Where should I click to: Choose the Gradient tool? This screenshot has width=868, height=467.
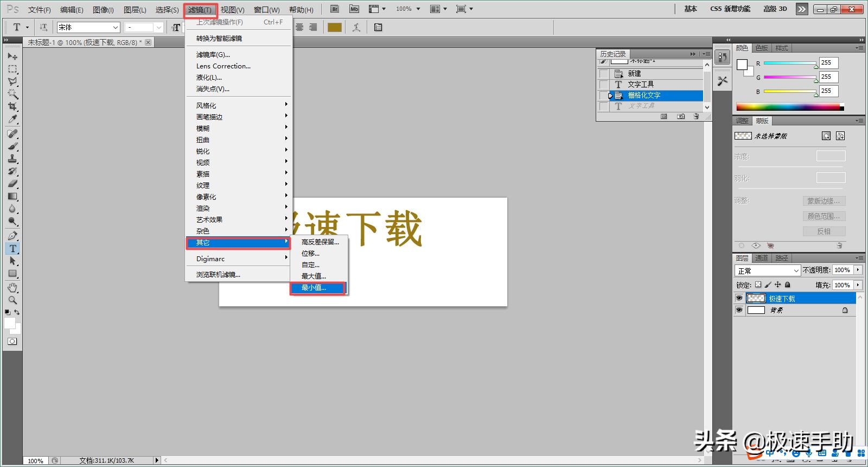(12, 196)
